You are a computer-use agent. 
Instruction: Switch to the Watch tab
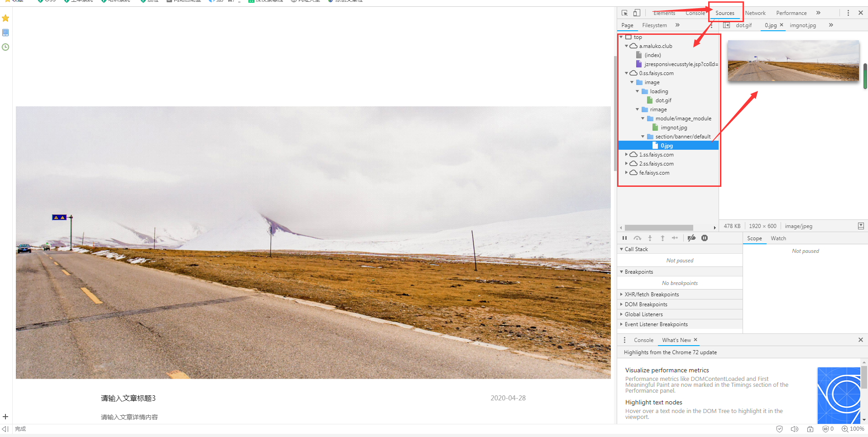click(778, 238)
